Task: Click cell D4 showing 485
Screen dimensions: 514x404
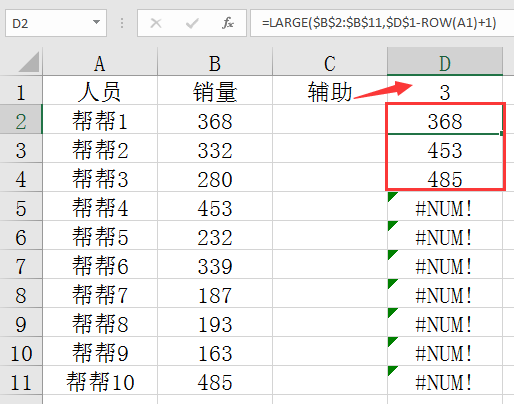Action: click(445, 177)
